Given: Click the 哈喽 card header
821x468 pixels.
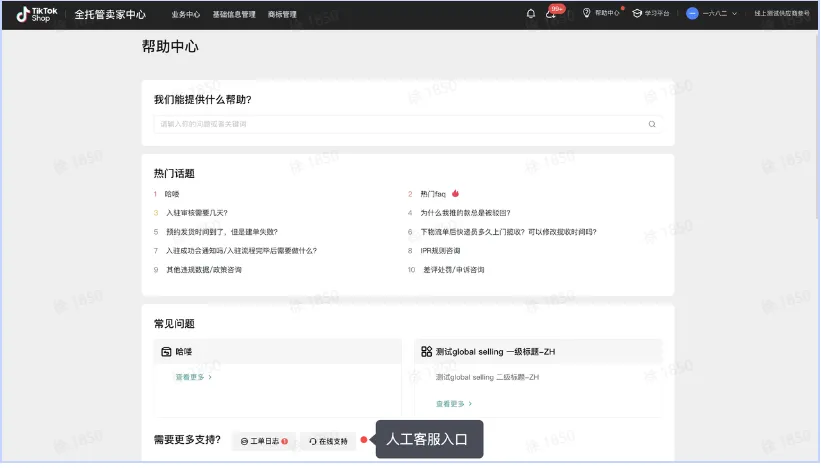Looking at the screenshot, I should pos(278,352).
